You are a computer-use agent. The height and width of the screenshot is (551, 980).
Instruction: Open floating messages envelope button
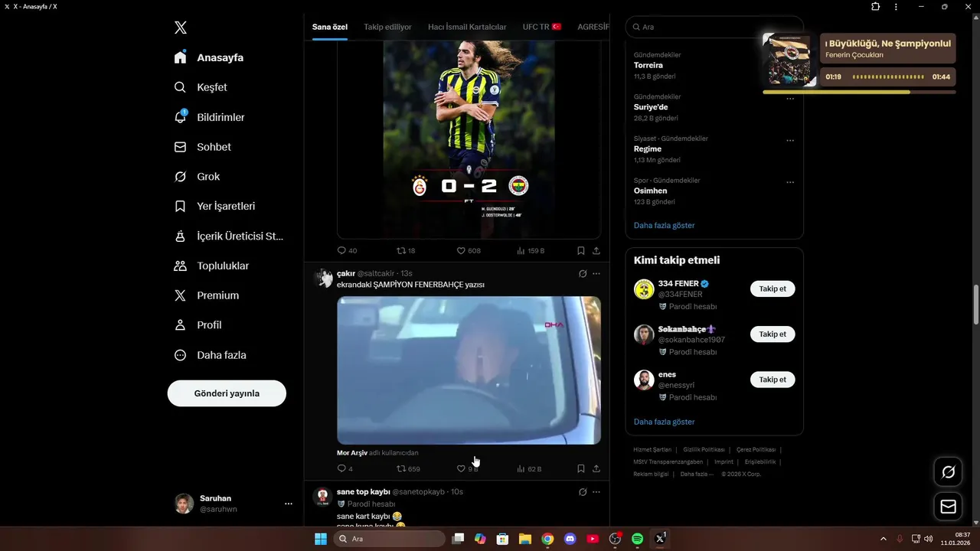click(x=948, y=507)
